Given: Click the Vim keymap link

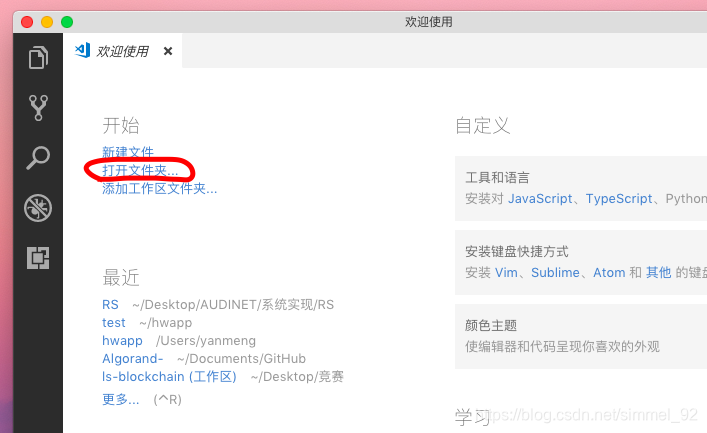Looking at the screenshot, I should click(x=506, y=272).
